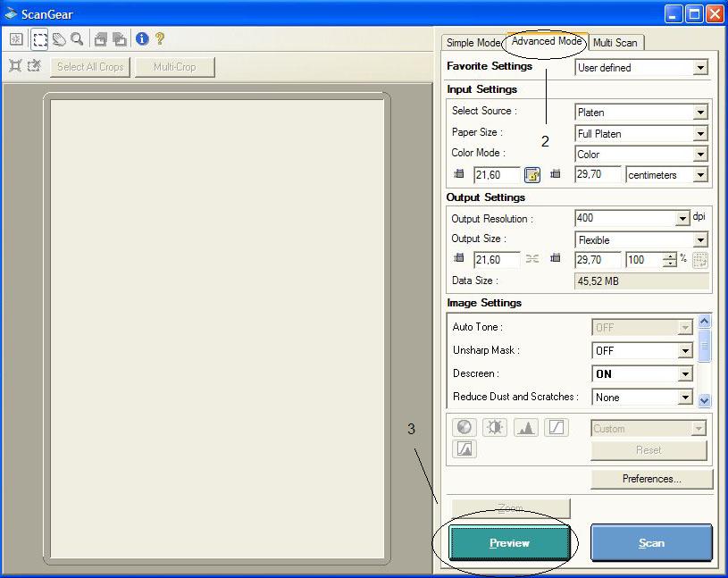Click Select All Crops button
The height and width of the screenshot is (578, 728).
point(90,67)
